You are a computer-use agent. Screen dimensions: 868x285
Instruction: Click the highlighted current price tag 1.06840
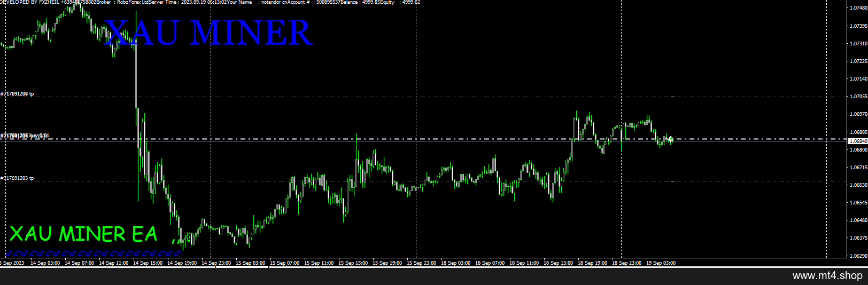858,141
